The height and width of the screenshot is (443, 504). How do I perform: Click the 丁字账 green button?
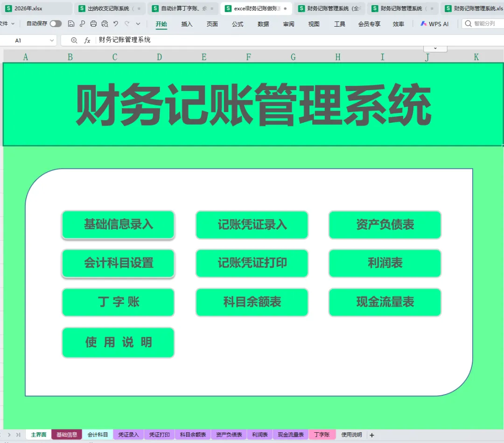pyautogui.click(x=118, y=302)
